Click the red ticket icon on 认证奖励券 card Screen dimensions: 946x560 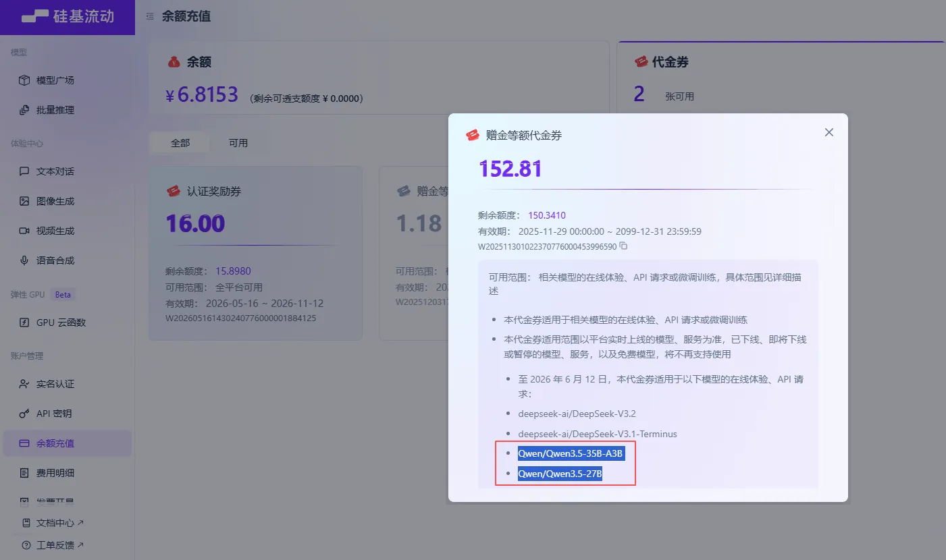pos(174,192)
